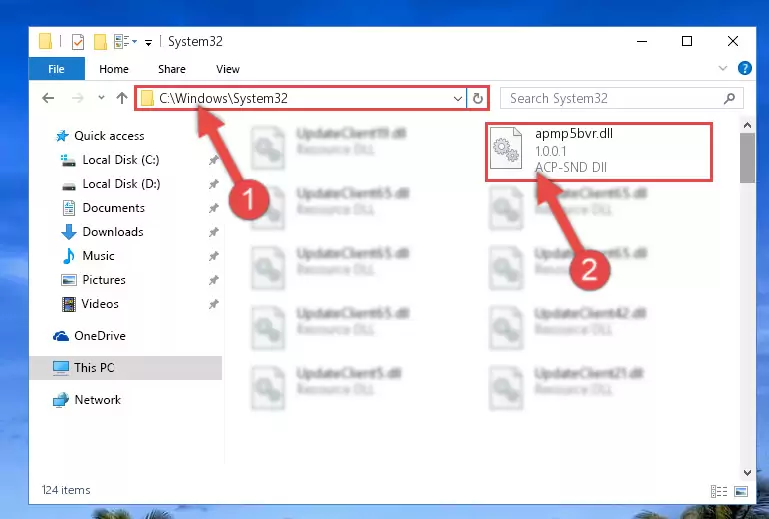Screen dimensions: 769x519
Task: Click the pin icon beside Documents
Action: [213, 208]
